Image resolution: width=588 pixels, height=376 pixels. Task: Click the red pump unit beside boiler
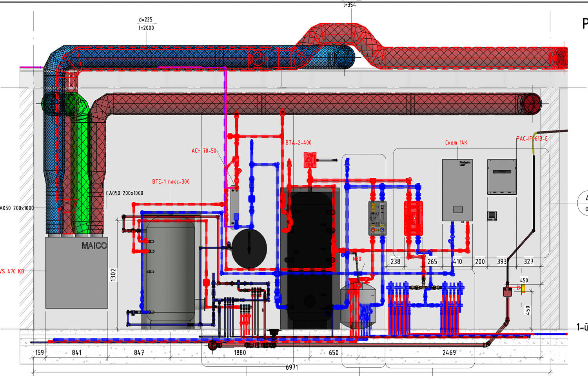click(x=413, y=218)
